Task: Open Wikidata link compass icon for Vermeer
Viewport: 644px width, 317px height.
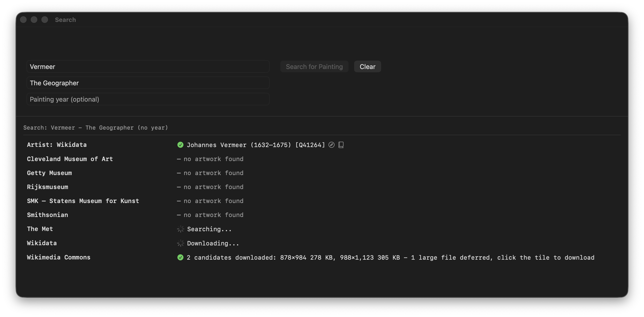Action: click(x=331, y=145)
